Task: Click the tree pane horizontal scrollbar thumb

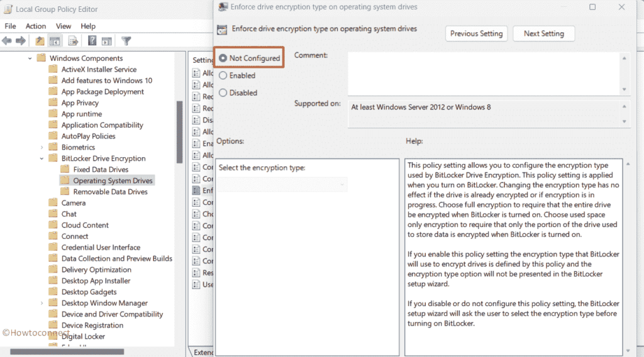Action: coord(67,352)
